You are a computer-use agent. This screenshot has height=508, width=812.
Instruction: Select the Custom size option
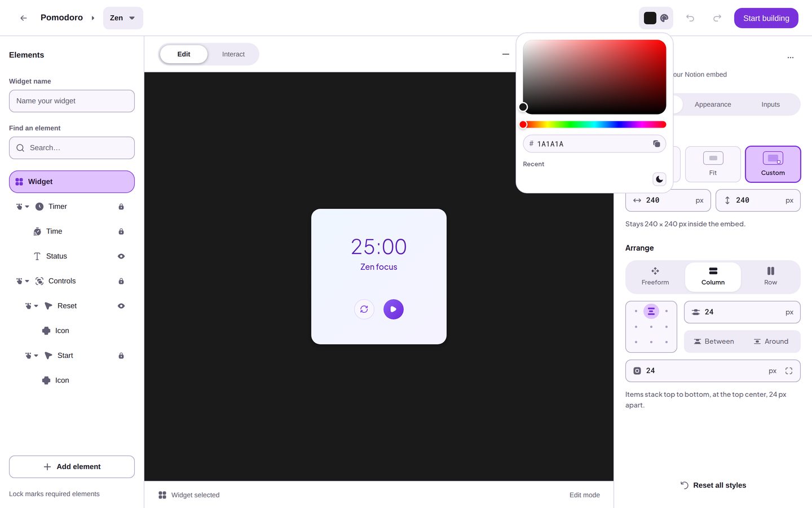(x=773, y=164)
